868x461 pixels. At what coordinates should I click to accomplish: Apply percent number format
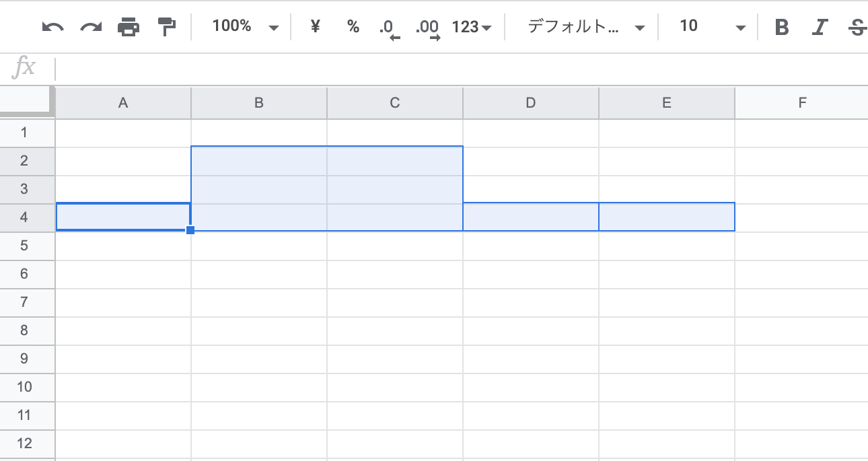coord(353,27)
